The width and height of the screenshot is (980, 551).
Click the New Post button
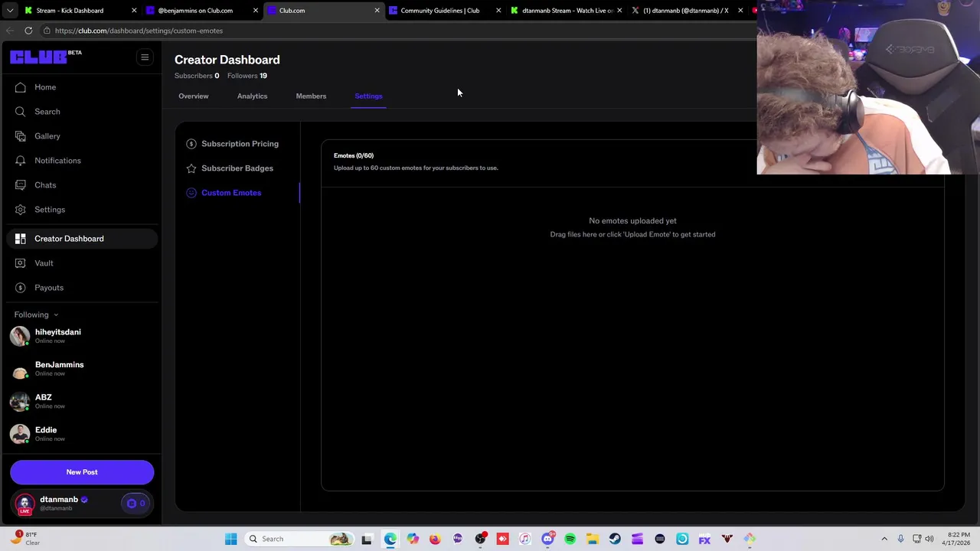[x=82, y=472]
